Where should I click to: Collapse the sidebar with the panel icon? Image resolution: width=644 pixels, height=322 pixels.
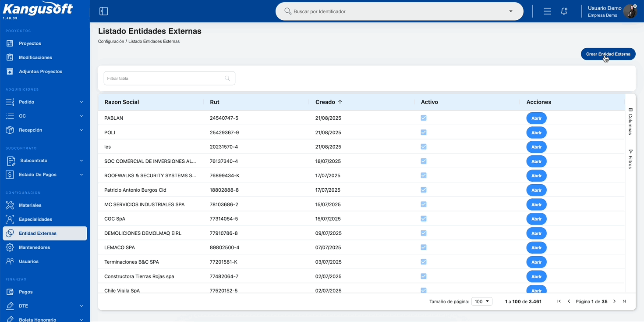[103, 11]
